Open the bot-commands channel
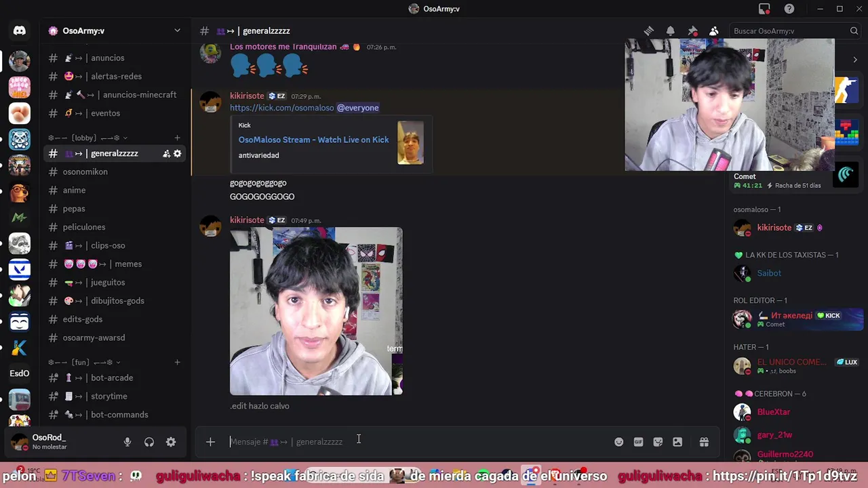Viewport: 868px width, 488px height. pos(115,415)
